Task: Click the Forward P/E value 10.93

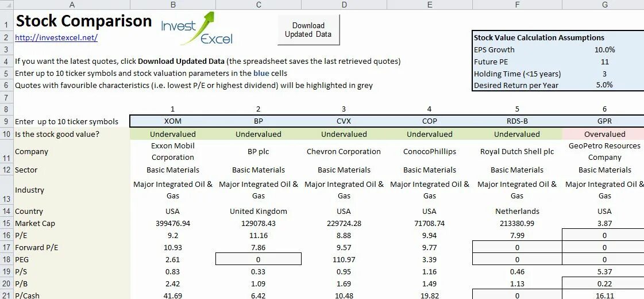Action: tap(173, 248)
